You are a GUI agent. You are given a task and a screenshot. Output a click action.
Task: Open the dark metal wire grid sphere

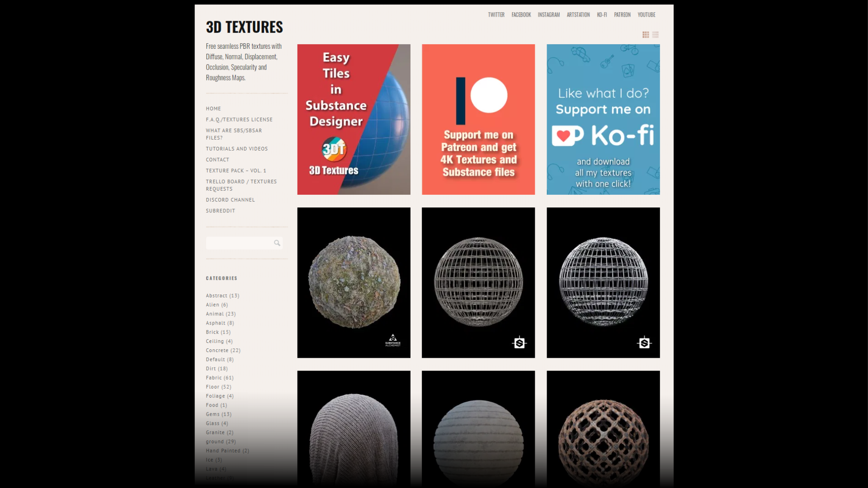(478, 282)
